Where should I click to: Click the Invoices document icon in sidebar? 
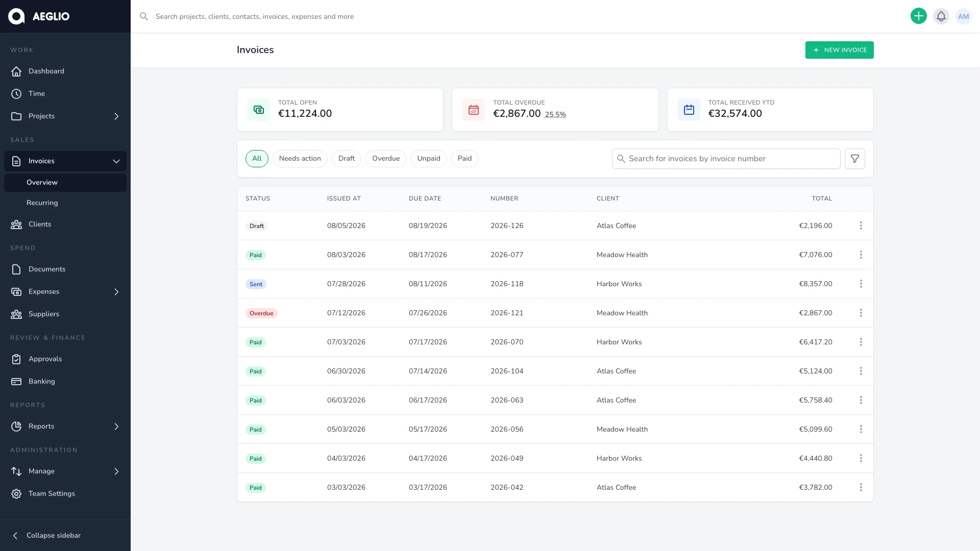pos(16,161)
